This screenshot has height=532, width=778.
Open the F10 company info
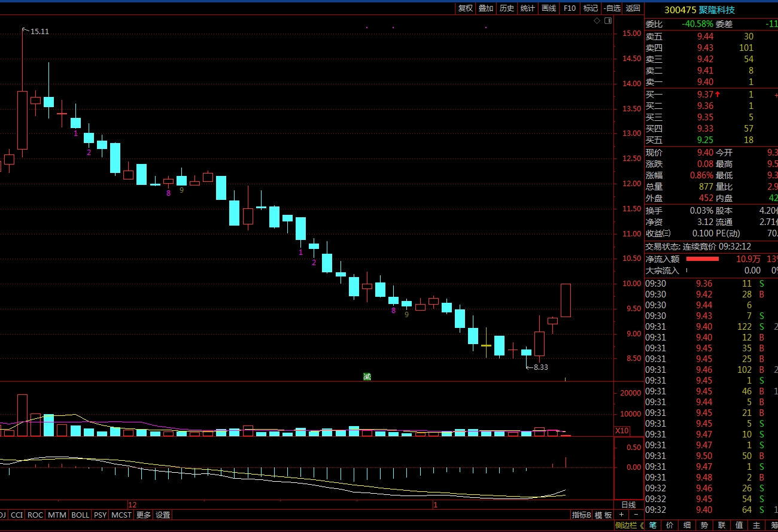click(x=570, y=8)
